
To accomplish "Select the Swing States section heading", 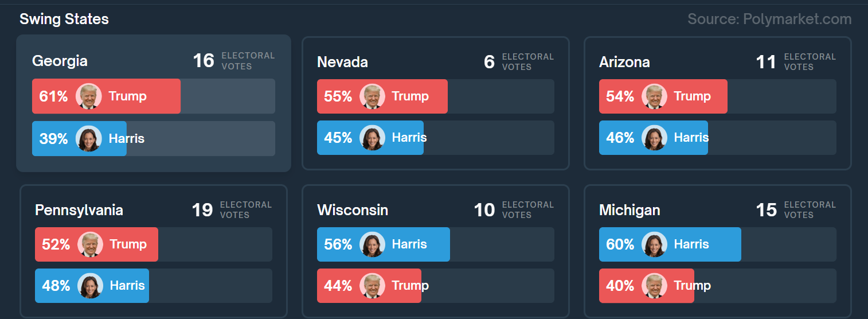I will tap(64, 19).
